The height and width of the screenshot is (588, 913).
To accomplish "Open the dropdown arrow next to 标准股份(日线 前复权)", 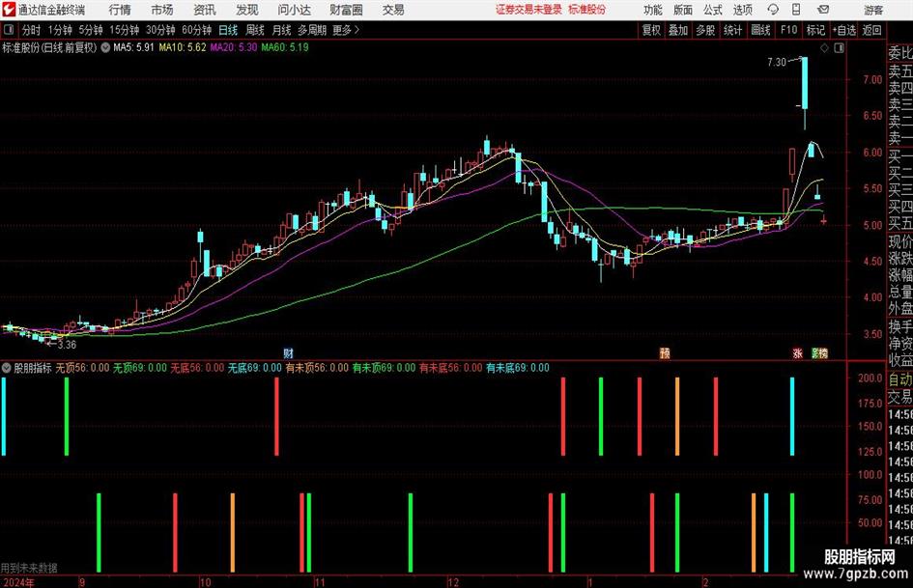I will pos(105,47).
